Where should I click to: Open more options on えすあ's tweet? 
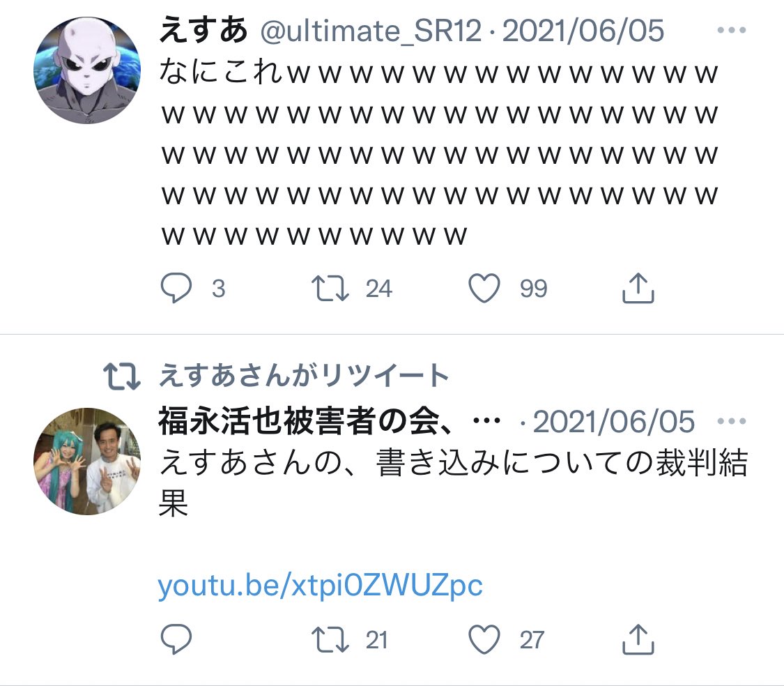(x=732, y=30)
